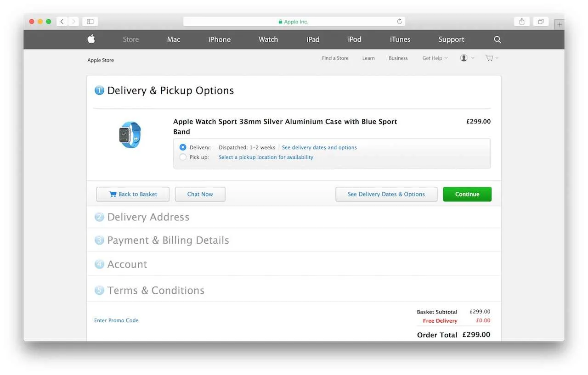This screenshot has height=375, width=588.
Task: Open the Learn link
Action: 368,58
